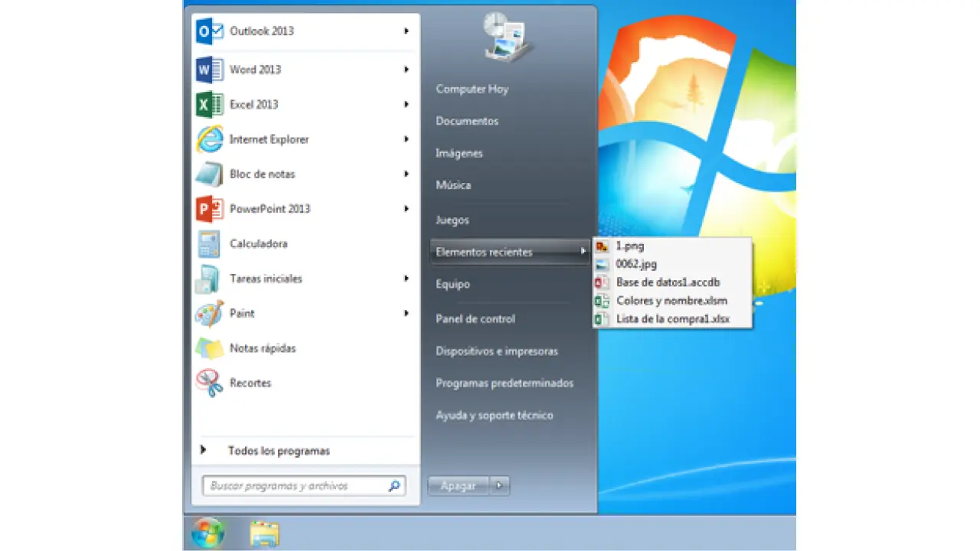Click the Excel 2013 icon

pos(209,105)
